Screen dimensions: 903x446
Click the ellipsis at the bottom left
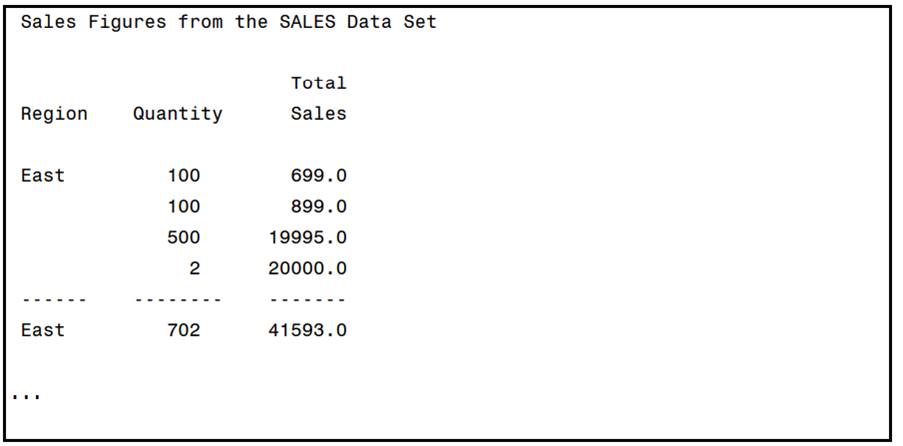pos(27,396)
